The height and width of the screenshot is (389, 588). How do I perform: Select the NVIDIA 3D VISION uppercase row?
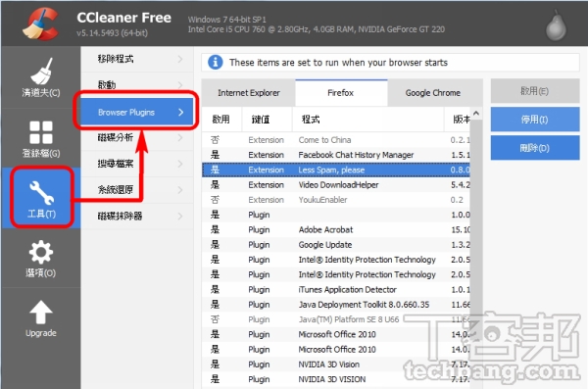336,379
